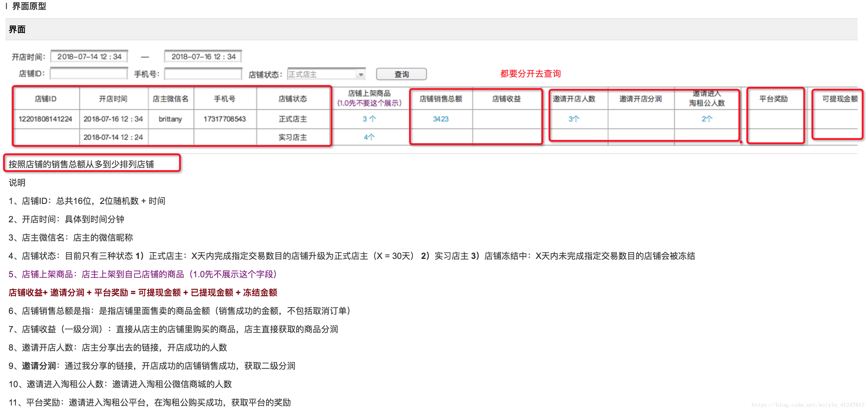
Task: Click explanation line 2 about 开店时间
Action: (66, 219)
